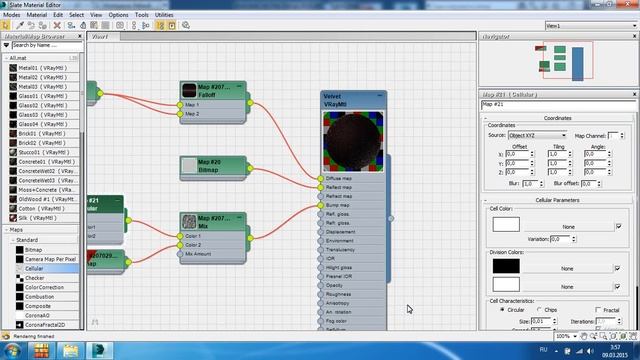Viewport: 640px width, 360px height.
Task: Click the Zoom Extents Selected icon
Action: [623, 336]
